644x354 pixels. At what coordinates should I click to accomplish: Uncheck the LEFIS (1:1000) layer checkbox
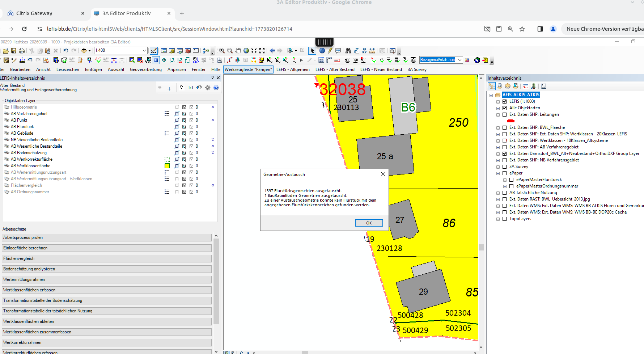click(504, 101)
